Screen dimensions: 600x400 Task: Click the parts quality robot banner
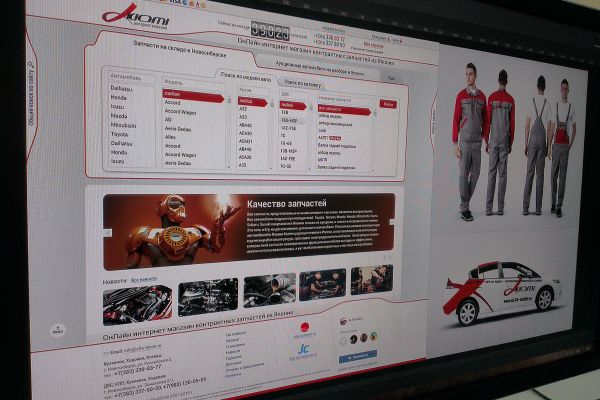click(249, 231)
